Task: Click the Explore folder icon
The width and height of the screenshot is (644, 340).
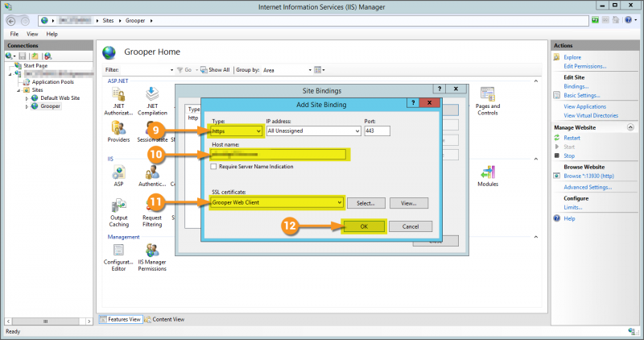Action: [x=556, y=57]
